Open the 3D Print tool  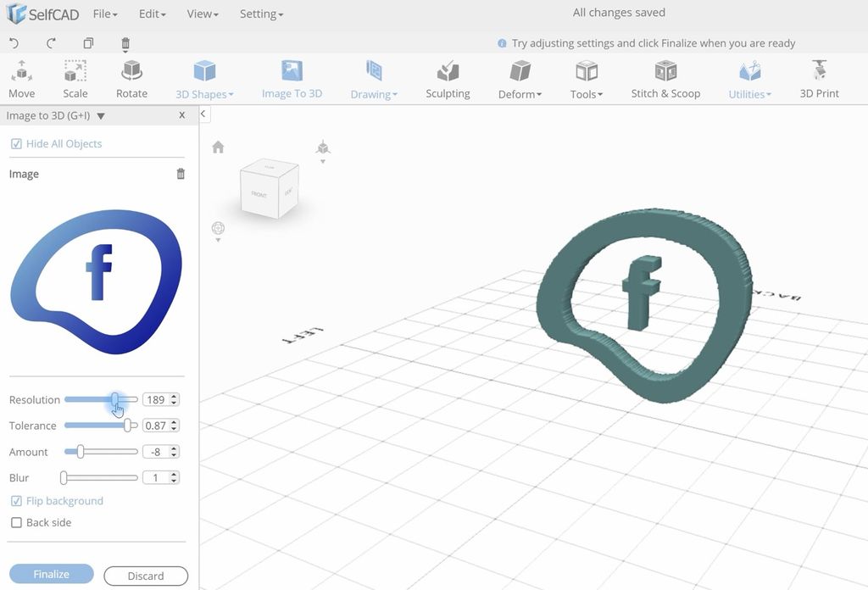(x=820, y=80)
